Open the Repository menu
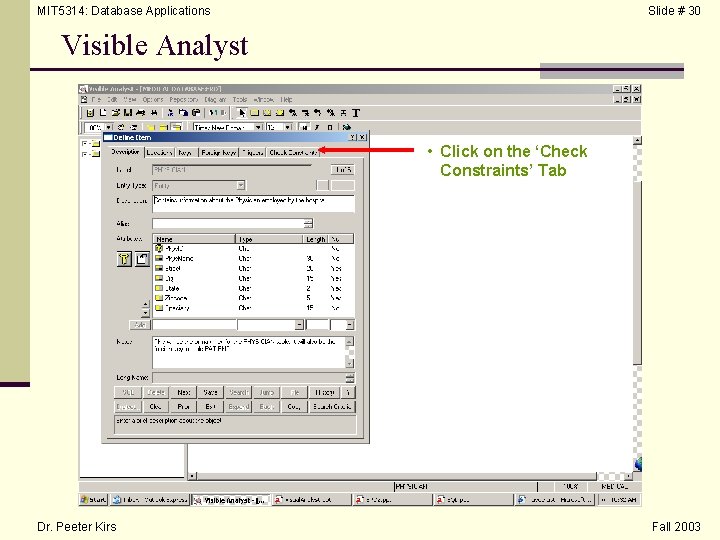This screenshot has height=540, width=720. [184, 99]
